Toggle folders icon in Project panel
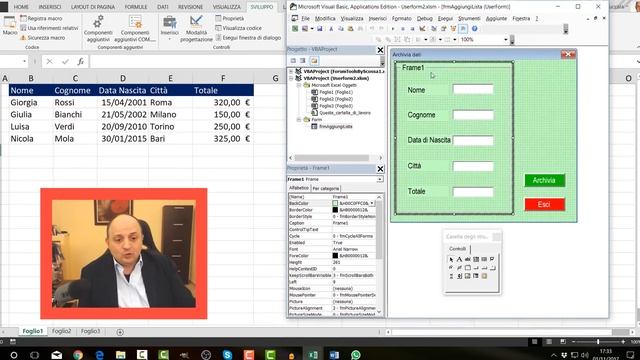The image size is (640, 360). tap(313, 61)
